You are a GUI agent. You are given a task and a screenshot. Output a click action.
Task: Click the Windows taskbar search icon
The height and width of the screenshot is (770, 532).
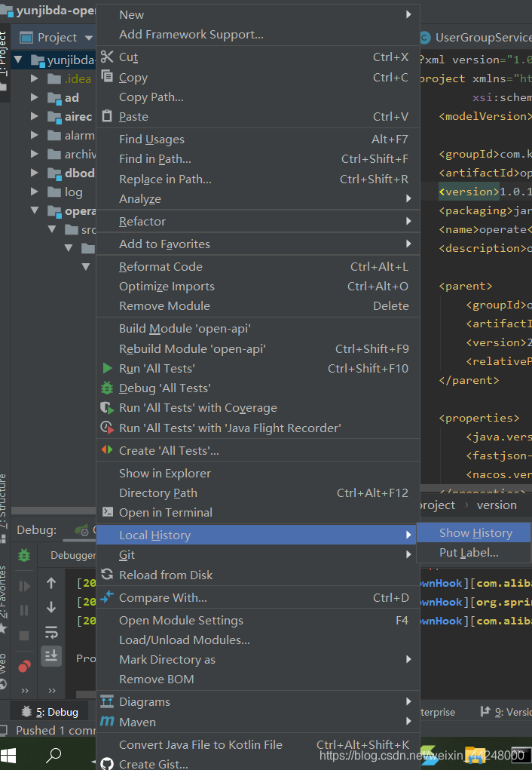[x=53, y=755]
